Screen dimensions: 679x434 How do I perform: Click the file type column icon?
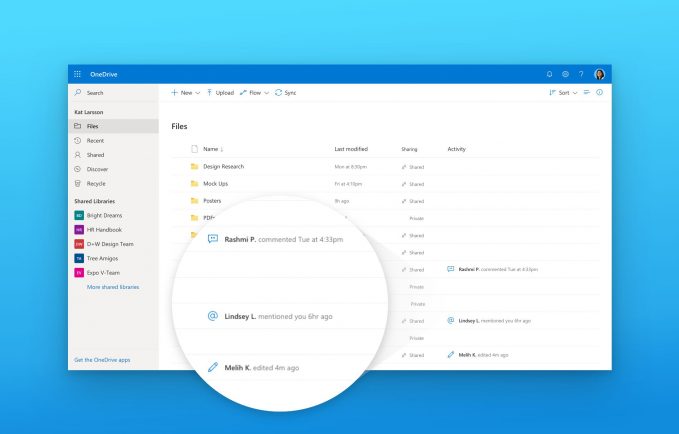pyautogui.click(x=194, y=149)
